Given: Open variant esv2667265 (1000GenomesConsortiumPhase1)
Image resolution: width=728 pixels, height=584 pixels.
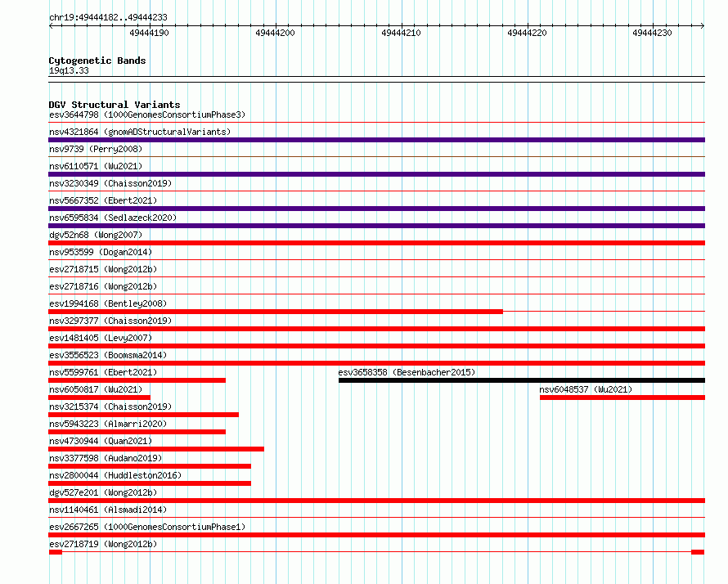Looking at the screenshot, I should pyautogui.click(x=147, y=527).
